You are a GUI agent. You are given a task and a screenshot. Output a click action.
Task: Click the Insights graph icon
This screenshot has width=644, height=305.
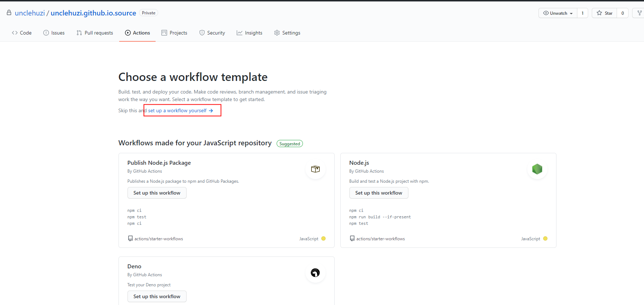click(x=240, y=33)
